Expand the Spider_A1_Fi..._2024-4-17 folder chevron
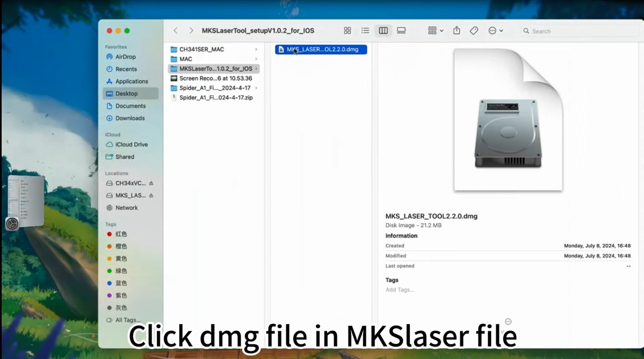Viewport: 644px width, 359px height. (x=256, y=88)
